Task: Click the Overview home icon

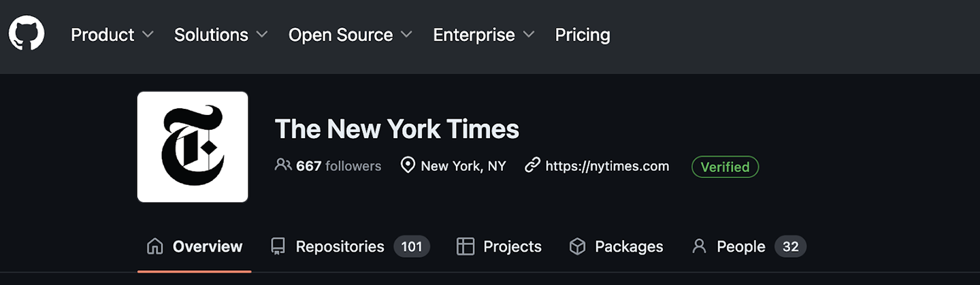Action: tap(155, 246)
